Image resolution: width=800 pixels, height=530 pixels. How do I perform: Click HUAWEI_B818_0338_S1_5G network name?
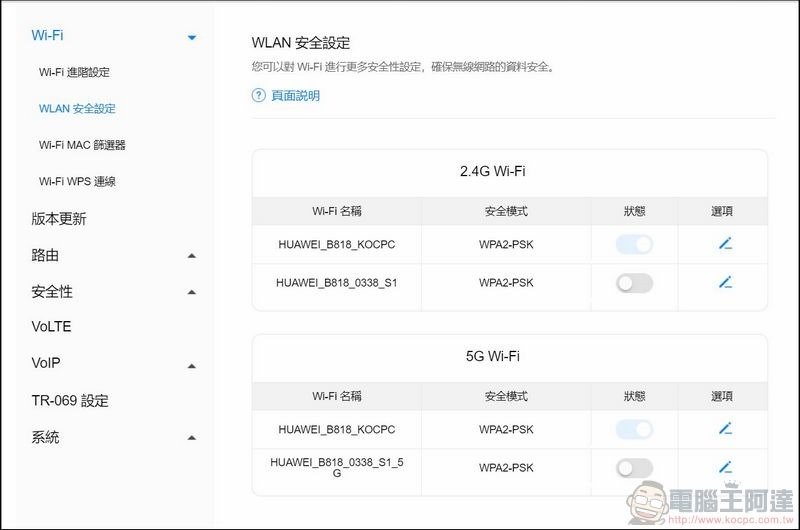(337, 467)
